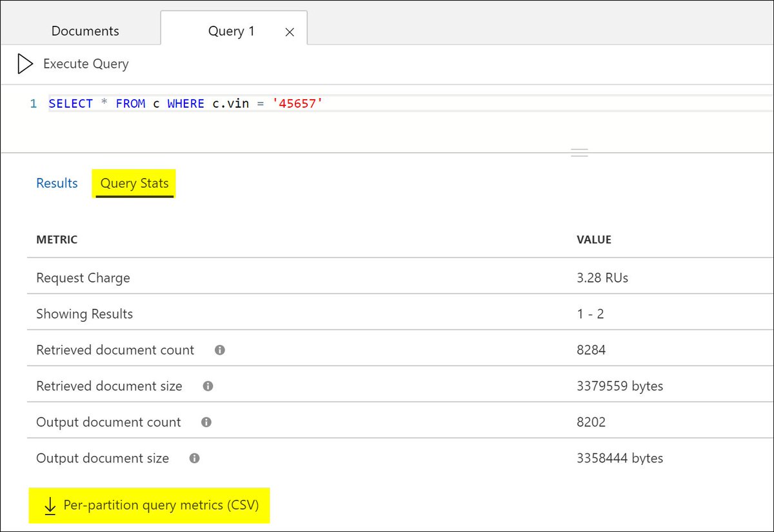Select the METRIC column header
The image size is (774, 532).
point(57,239)
